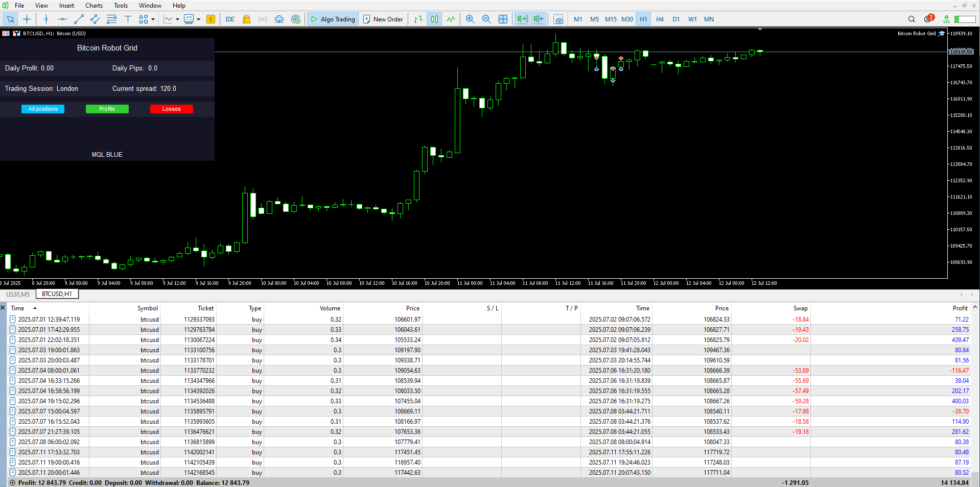
Task: Select the H4 timeframe
Action: tap(660, 19)
